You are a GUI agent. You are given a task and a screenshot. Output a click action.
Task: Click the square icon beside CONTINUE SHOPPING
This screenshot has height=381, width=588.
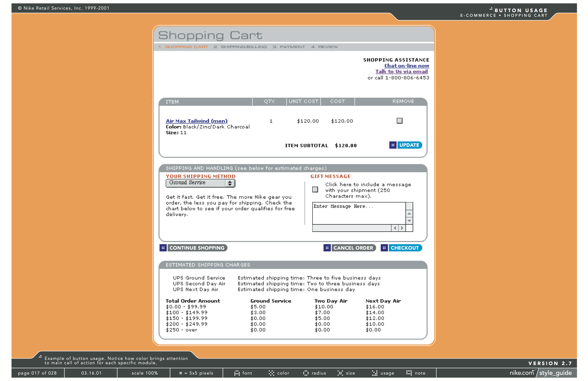point(163,248)
